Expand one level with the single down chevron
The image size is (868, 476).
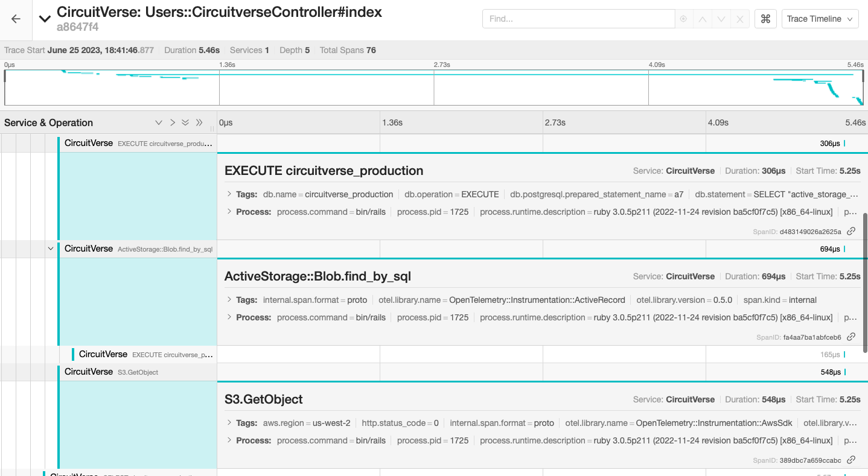click(159, 122)
